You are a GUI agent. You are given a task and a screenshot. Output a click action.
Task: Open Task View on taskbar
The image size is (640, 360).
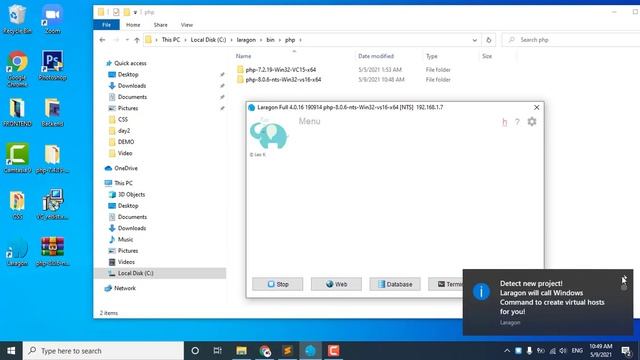tap(218, 351)
